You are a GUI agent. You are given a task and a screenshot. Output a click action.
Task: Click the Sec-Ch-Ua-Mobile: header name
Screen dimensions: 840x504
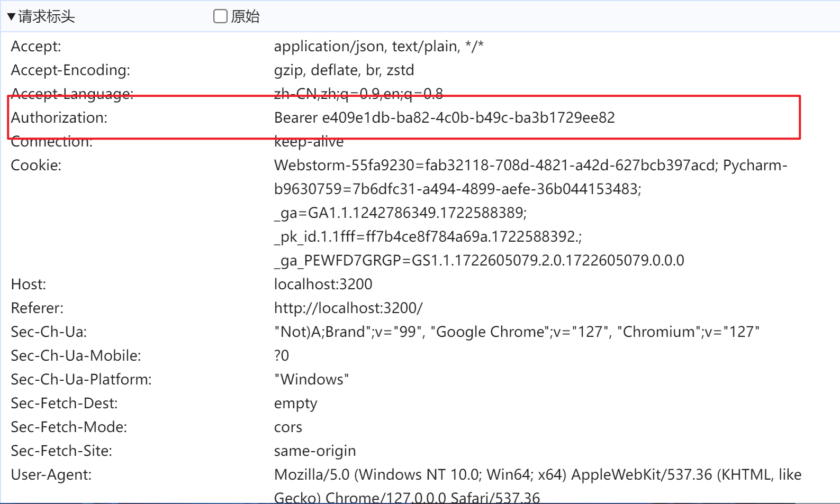(76, 356)
